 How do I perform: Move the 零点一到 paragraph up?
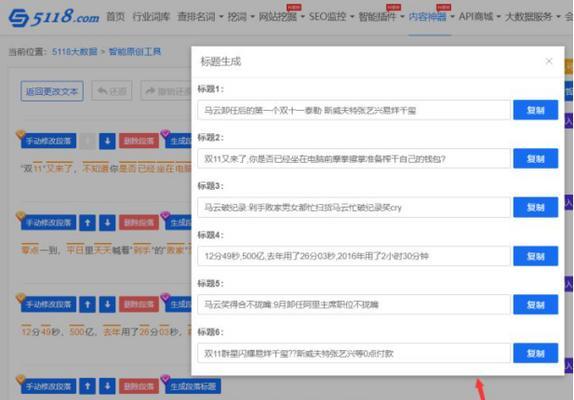[87, 223]
